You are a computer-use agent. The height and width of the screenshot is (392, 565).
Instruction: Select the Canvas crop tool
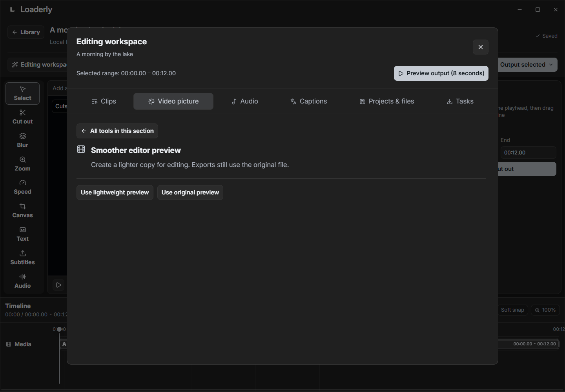pyautogui.click(x=22, y=211)
